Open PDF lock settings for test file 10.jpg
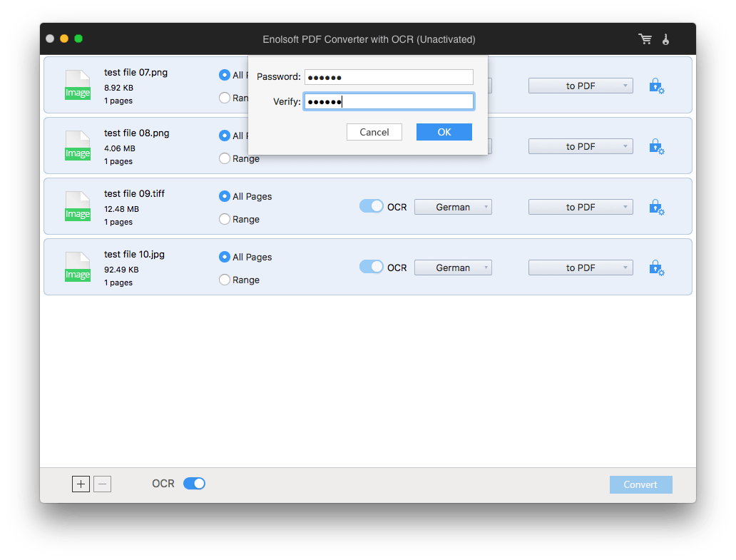Screen dimensions: 736x560 coord(656,268)
